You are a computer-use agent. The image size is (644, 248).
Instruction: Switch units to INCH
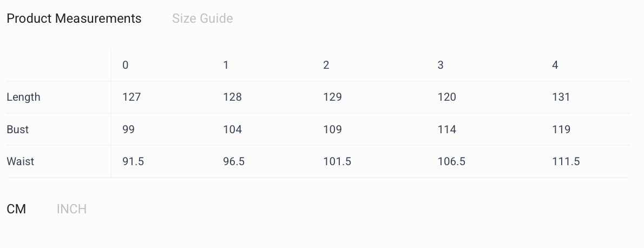(x=71, y=209)
